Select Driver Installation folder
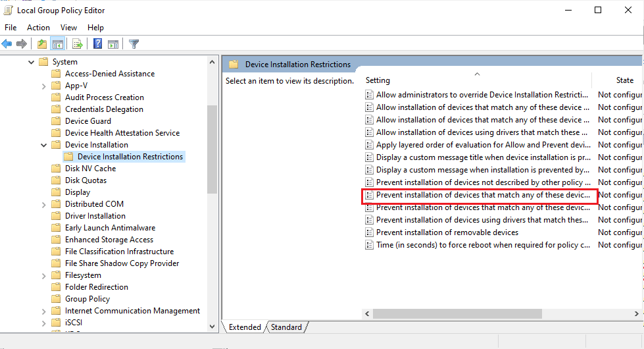 tap(95, 216)
